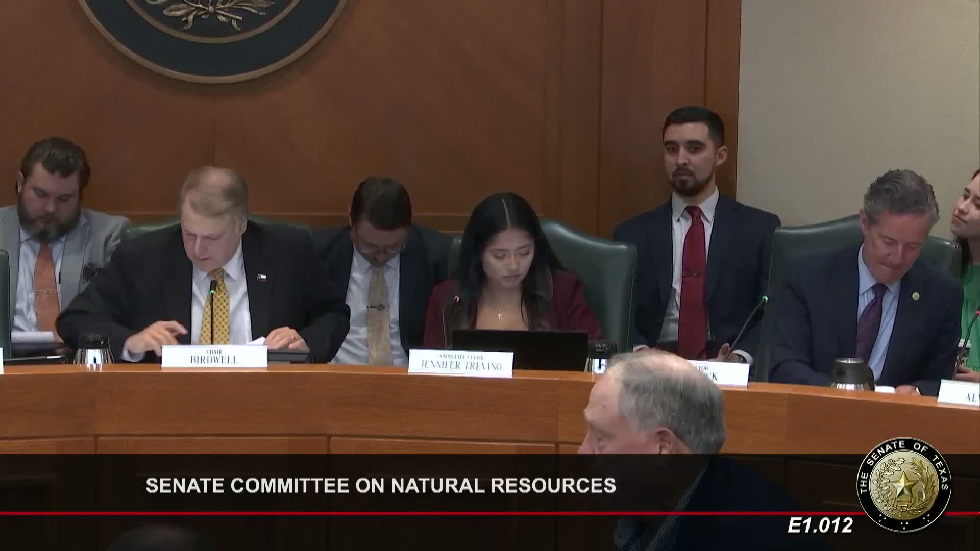Click the cross necklace pendant
Screen dimensions: 980x551
pos(501,314)
